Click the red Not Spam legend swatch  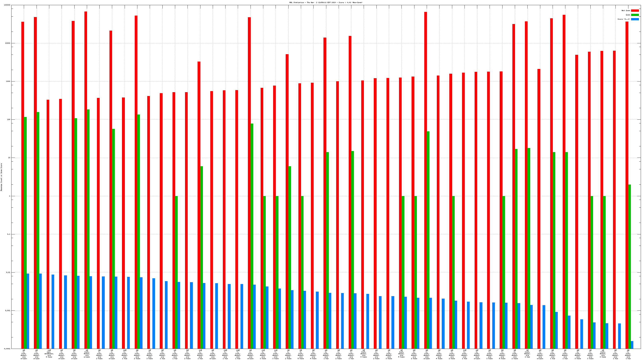pos(635,10)
